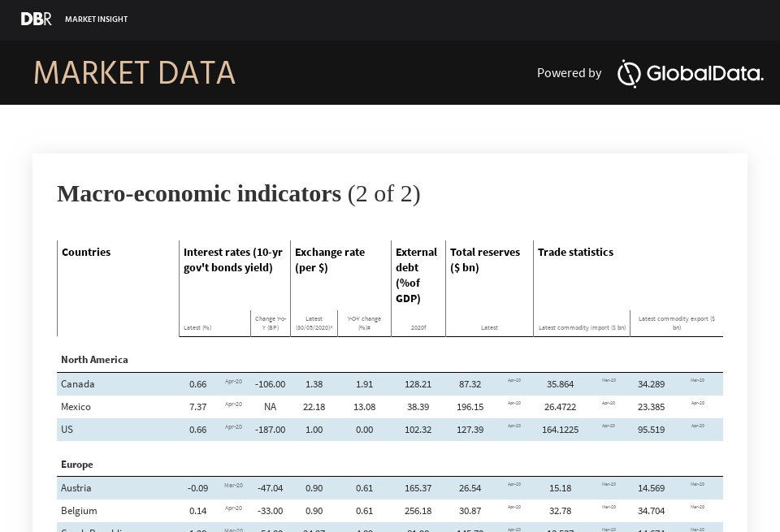The width and height of the screenshot is (780, 532).
Task: Open the MARKET INSIGHT label
Action: coord(96,19)
